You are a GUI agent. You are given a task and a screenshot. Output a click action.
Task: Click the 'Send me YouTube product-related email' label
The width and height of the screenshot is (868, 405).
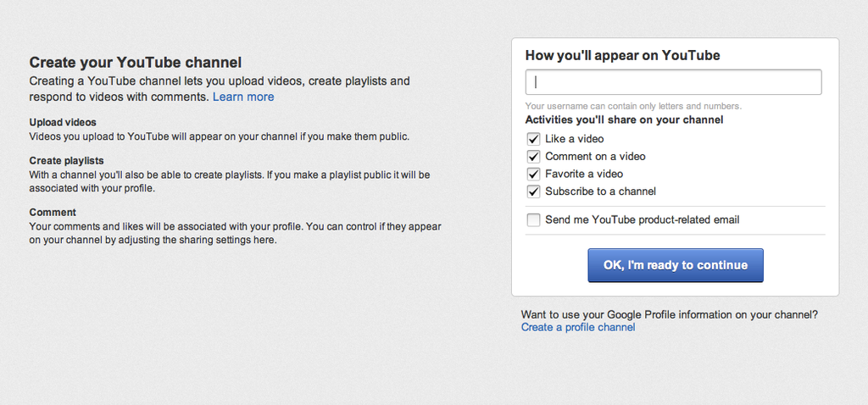click(642, 220)
